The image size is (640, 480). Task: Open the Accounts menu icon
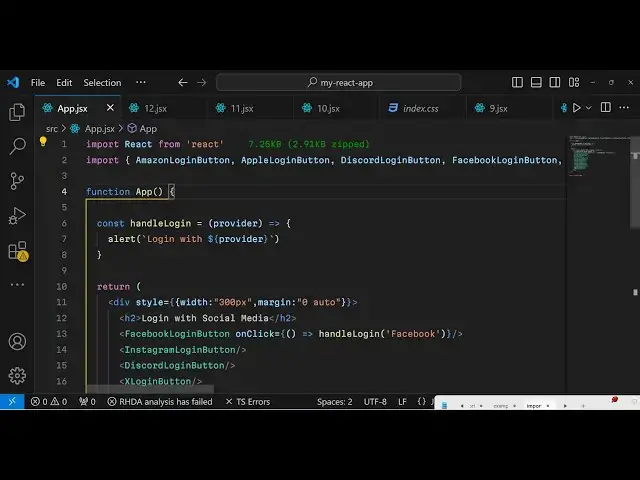pyautogui.click(x=17, y=342)
